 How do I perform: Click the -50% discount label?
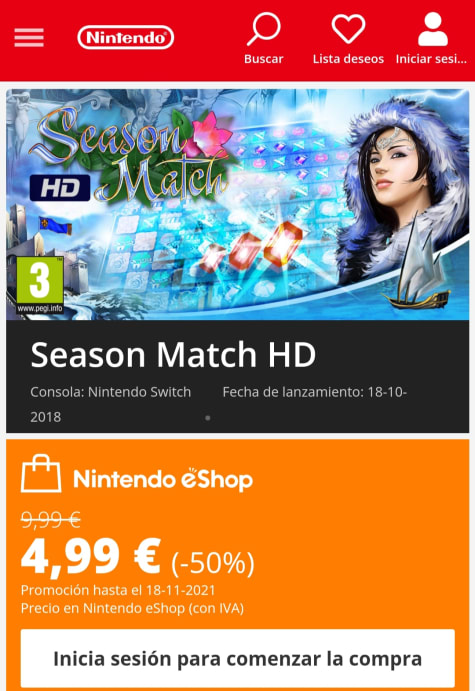click(x=213, y=563)
